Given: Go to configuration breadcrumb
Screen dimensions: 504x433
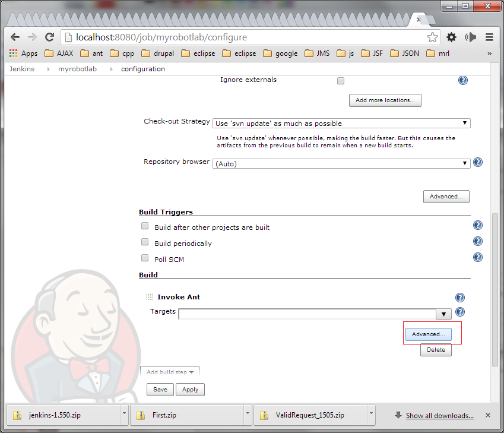Looking at the screenshot, I should pyautogui.click(x=143, y=69).
